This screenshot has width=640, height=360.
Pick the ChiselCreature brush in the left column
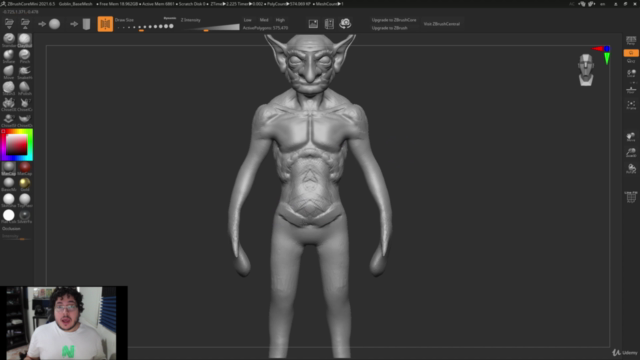(9, 104)
